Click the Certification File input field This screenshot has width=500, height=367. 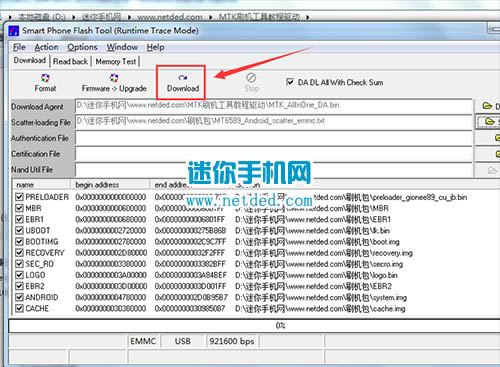[x=274, y=153]
